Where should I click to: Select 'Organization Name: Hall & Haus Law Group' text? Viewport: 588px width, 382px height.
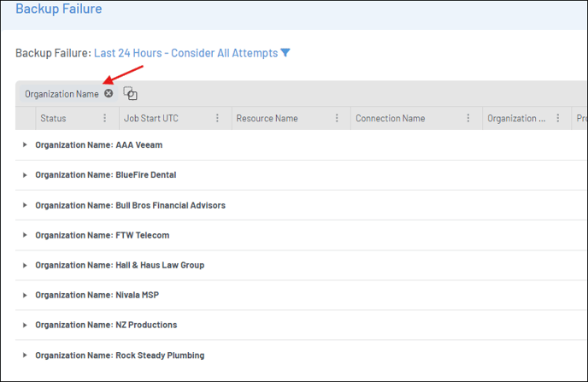[120, 265]
